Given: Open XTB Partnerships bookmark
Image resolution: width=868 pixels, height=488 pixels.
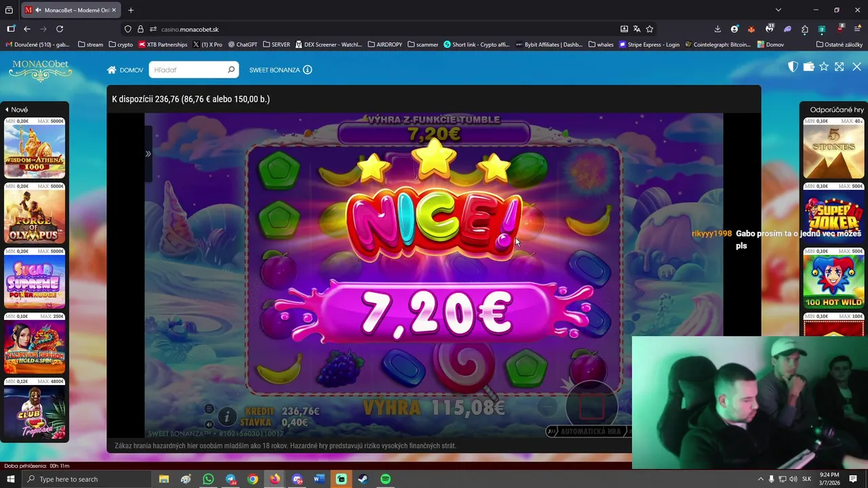Looking at the screenshot, I should (x=163, y=45).
